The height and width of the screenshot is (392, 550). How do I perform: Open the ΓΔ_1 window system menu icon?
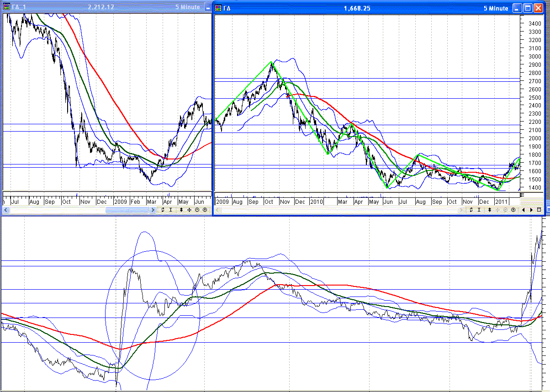pos(6,7)
